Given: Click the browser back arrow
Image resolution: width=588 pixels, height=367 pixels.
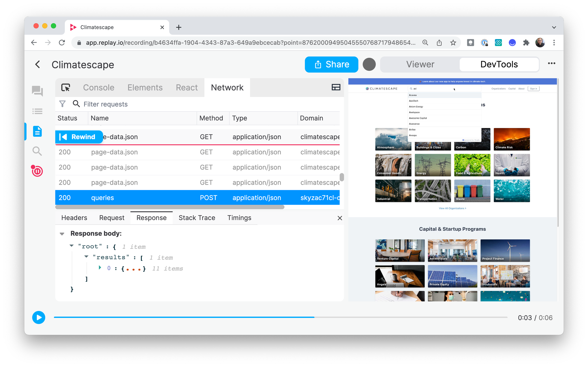Looking at the screenshot, I should tap(34, 43).
